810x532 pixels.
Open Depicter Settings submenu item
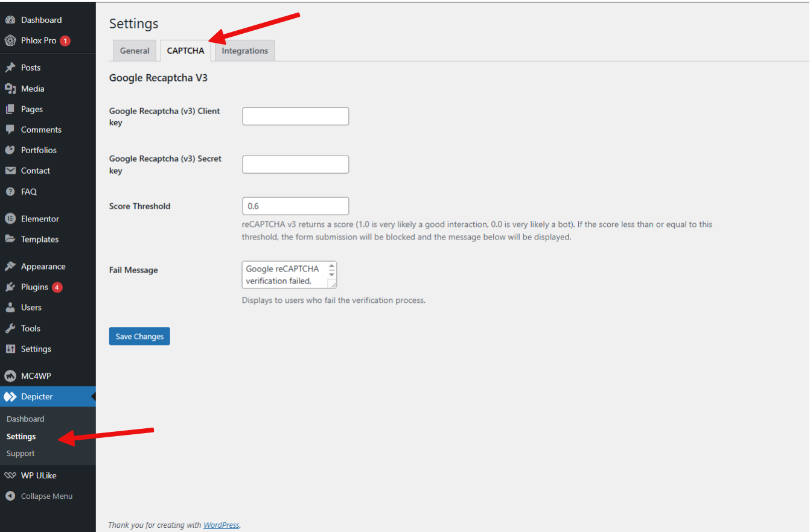point(21,436)
